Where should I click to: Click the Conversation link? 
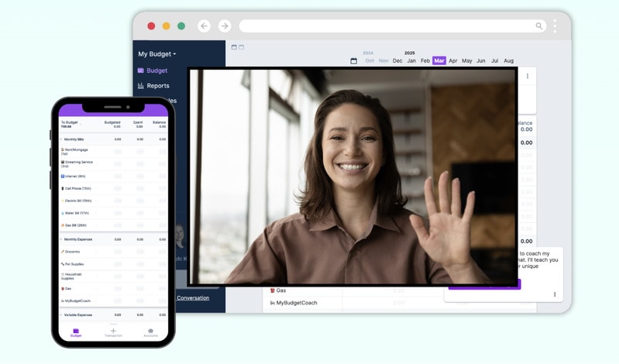(x=192, y=297)
